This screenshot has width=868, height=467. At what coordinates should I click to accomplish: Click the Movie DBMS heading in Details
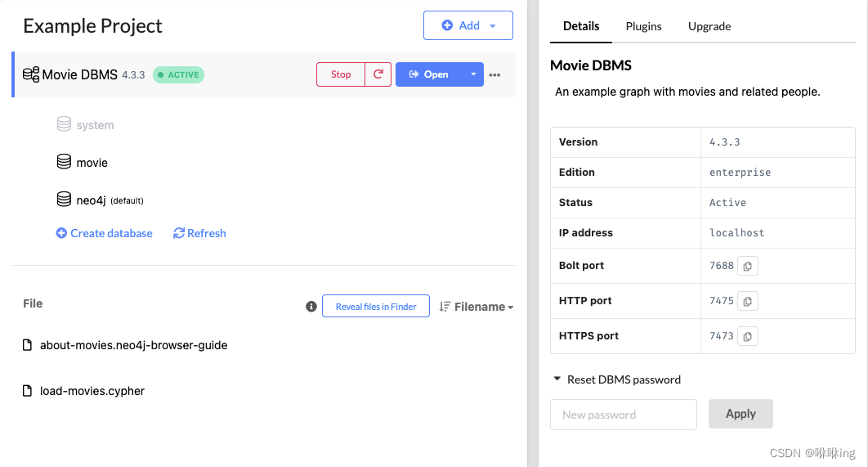point(591,65)
